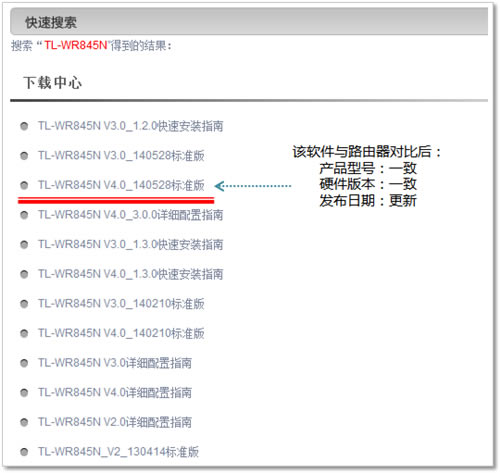Open TL-WR845N V3.0_1.3.0快速安装指南 link
The image size is (500, 473).
[130, 245]
